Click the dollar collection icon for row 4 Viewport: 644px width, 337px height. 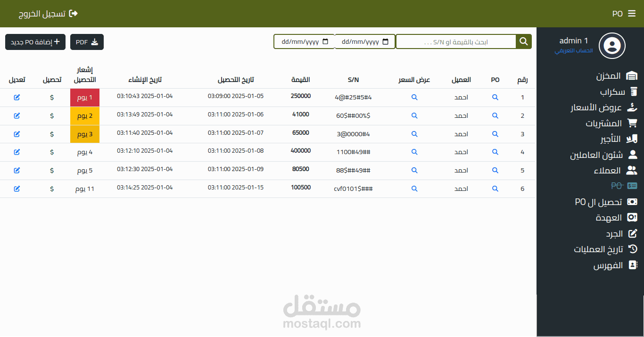(52, 152)
